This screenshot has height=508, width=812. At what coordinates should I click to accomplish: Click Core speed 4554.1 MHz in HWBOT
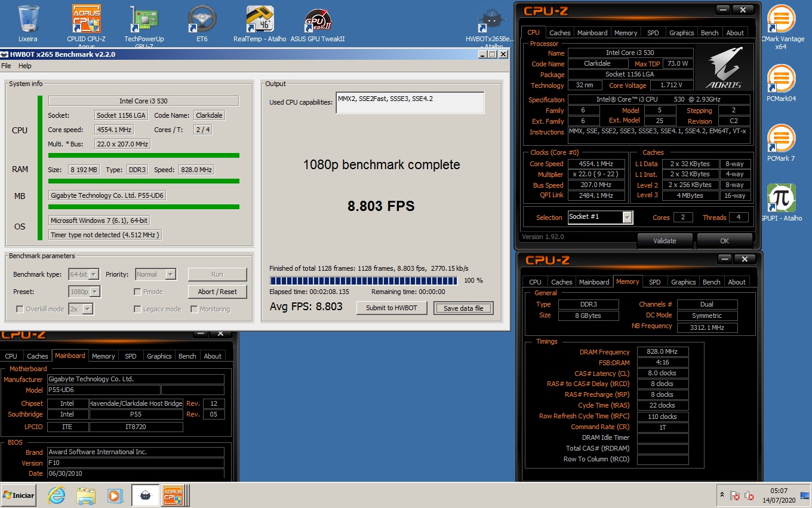tap(113, 130)
